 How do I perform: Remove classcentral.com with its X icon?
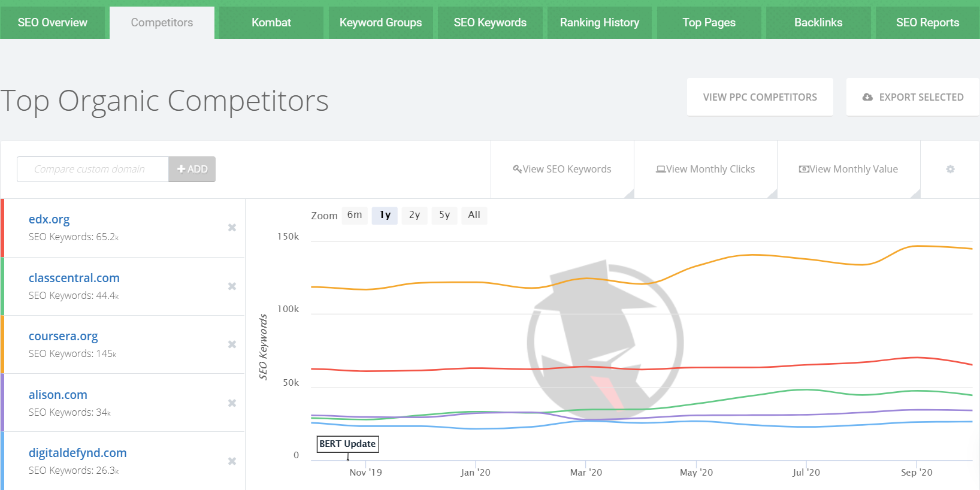pos(232,286)
